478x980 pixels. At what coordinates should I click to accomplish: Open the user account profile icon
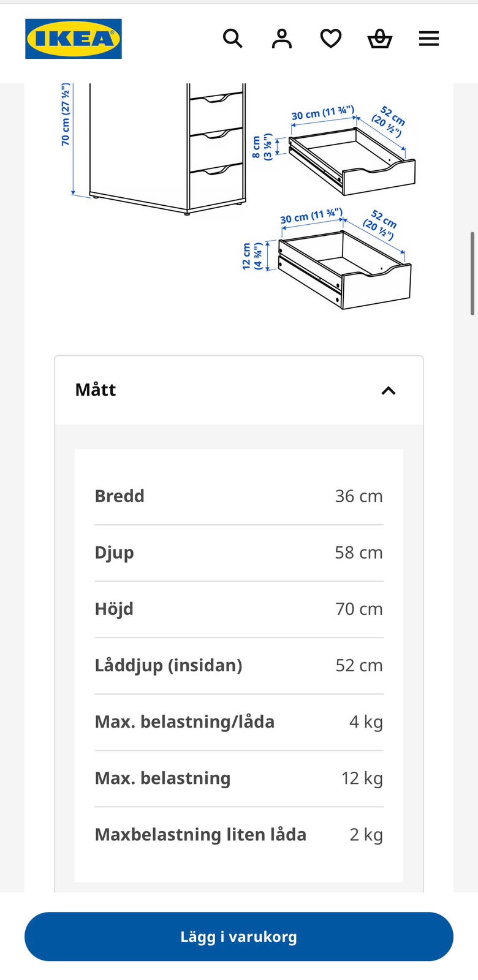[282, 39]
